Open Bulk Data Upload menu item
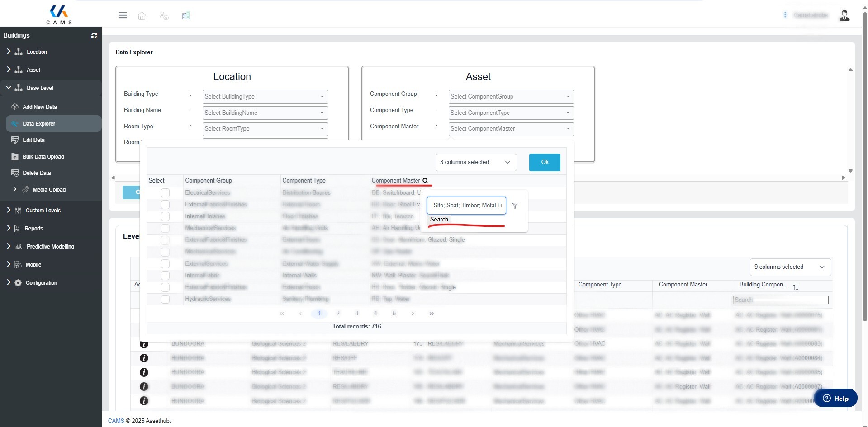 43,157
